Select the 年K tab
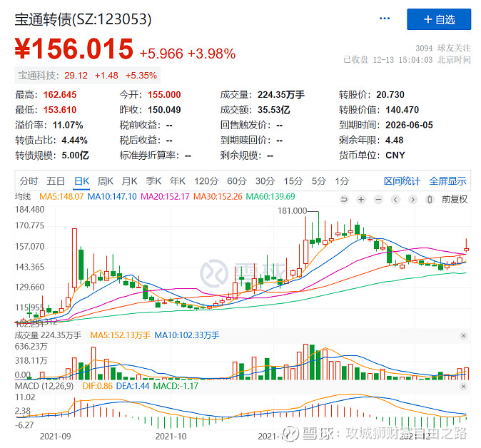The width and height of the screenshot is (481, 448). pos(178,181)
